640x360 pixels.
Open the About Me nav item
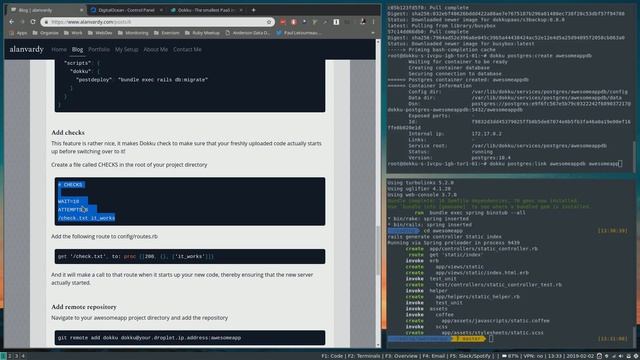(156, 49)
